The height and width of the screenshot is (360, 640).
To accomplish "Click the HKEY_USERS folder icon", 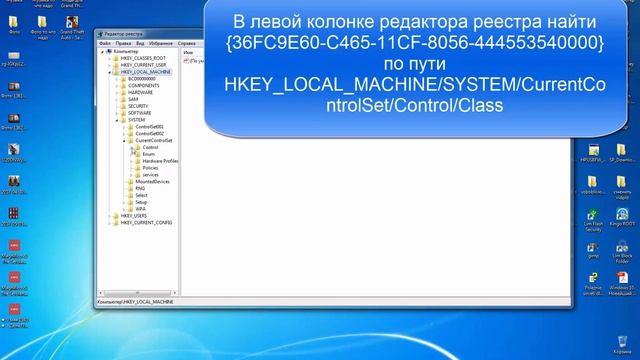I will coord(116,216).
